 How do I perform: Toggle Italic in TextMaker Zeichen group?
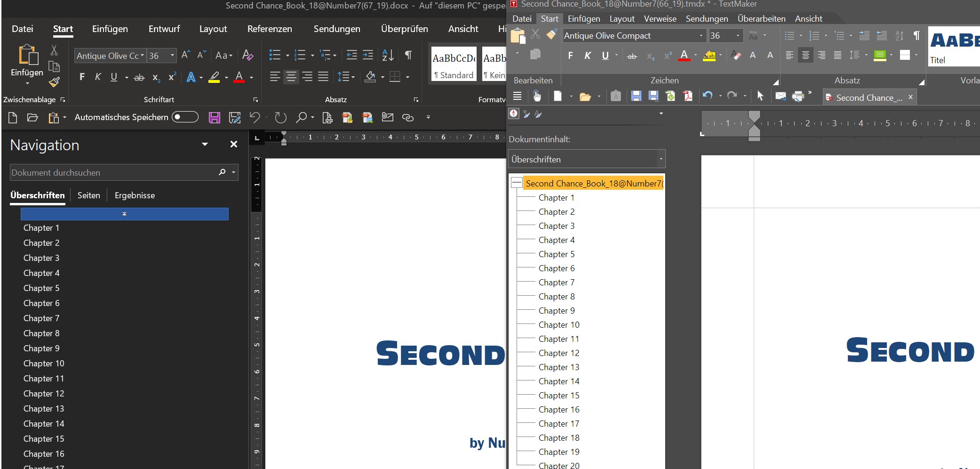(588, 56)
